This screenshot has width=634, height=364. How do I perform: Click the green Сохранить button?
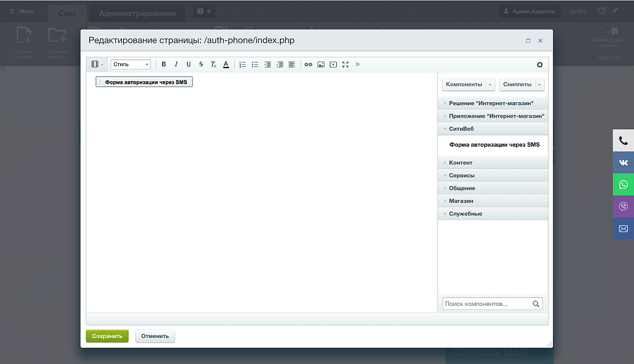(x=107, y=336)
